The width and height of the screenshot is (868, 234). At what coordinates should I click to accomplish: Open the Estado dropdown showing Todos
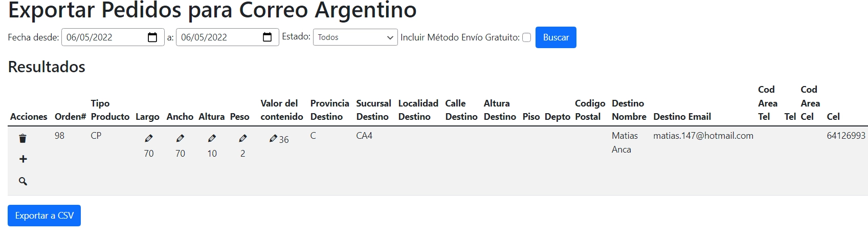(355, 37)
